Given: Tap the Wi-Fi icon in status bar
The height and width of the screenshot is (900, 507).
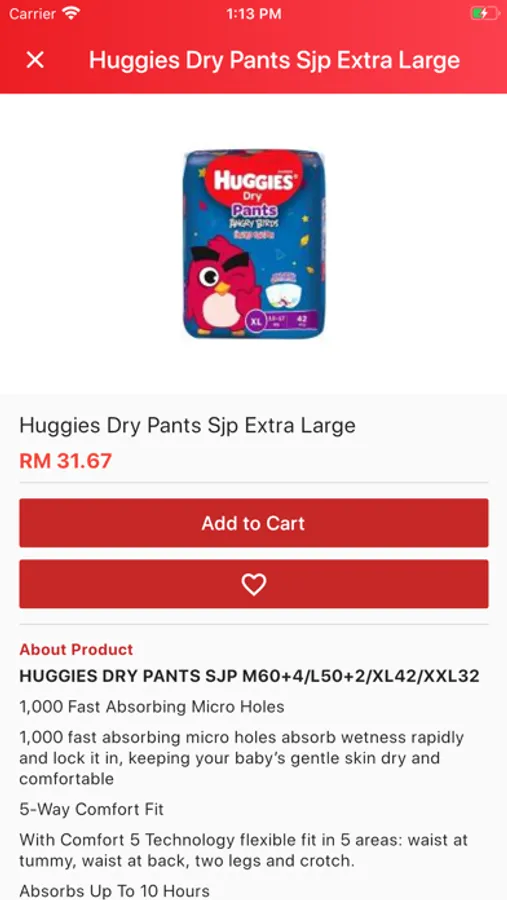Looking at the screenshot, I should coord(72,13).
